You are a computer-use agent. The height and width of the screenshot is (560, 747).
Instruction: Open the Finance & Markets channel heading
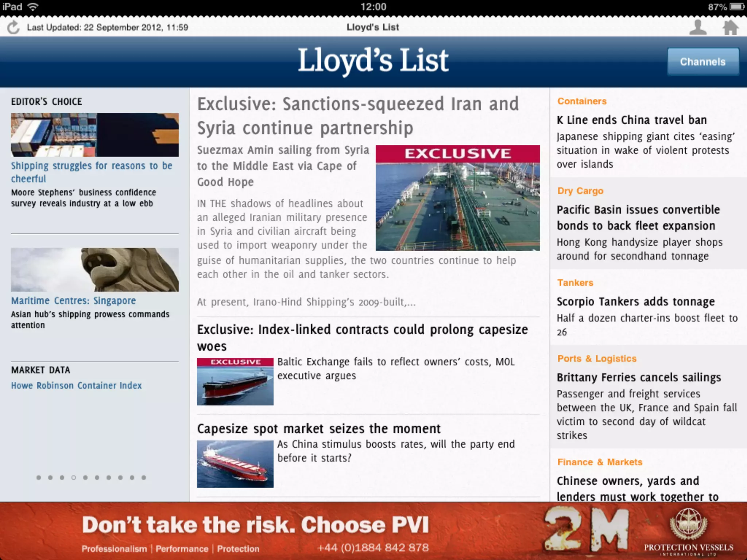coord(600,462)
